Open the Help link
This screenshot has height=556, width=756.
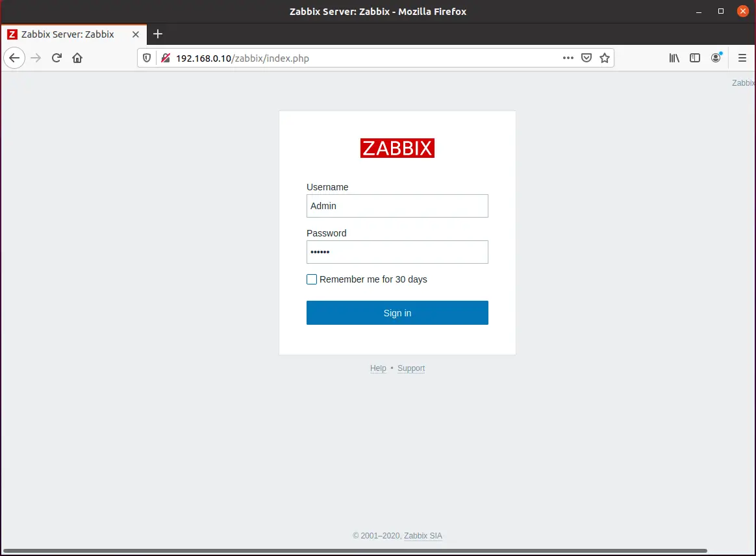coord(378,368)
